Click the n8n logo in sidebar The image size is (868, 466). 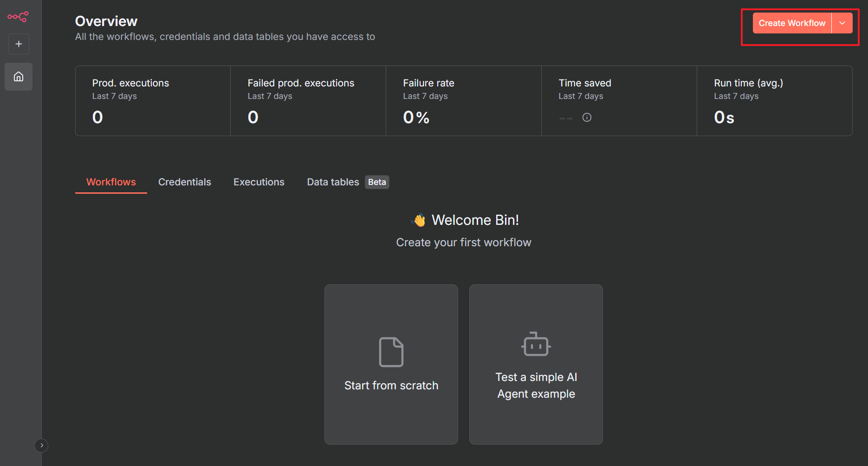[18, 17]
